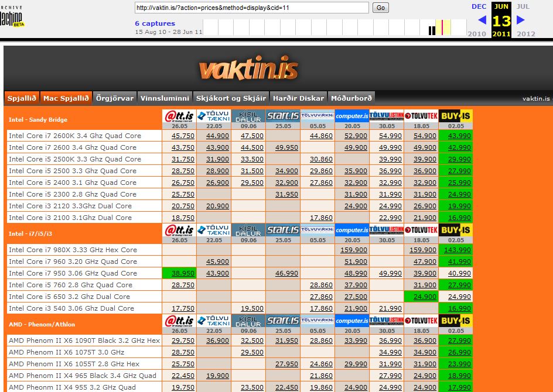Screen dimensions: 553x392
Task: Click the Tölvutek store logo in Sandy Bridge header
Action: [421, 116]
